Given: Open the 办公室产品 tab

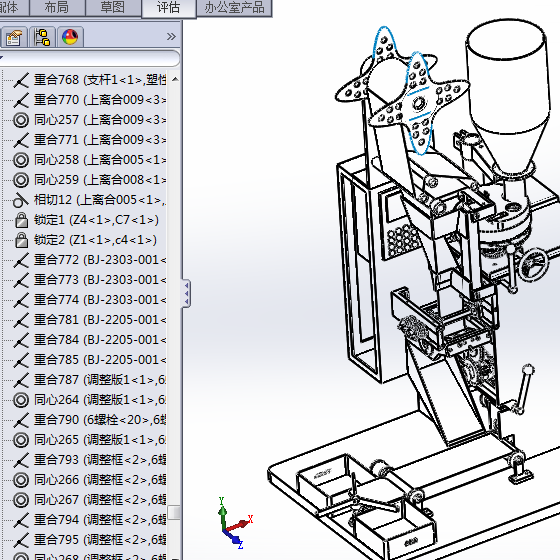Looking at the screenshot, I should 234,8.
